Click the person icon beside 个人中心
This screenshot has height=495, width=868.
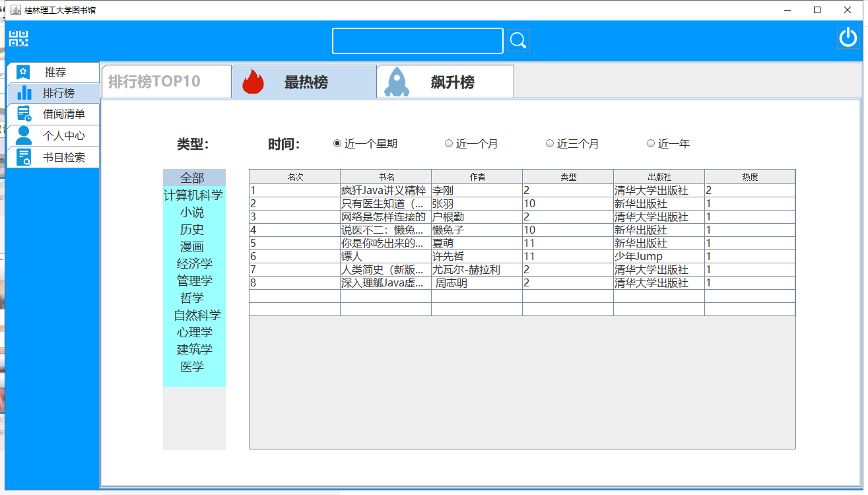(x=24, y=135)
